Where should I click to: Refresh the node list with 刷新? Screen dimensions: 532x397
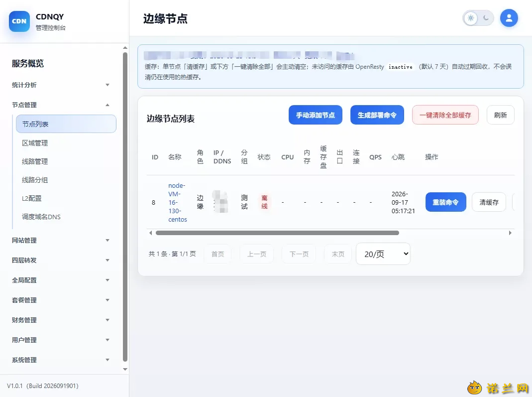(x=501, y=115)
